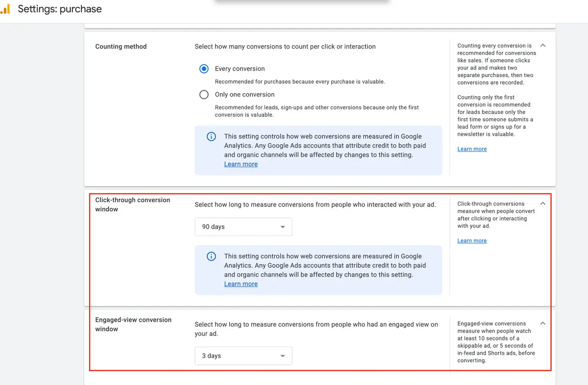
Task: Collapse the Click-through conversion help panel
Action: coord(542,204)
